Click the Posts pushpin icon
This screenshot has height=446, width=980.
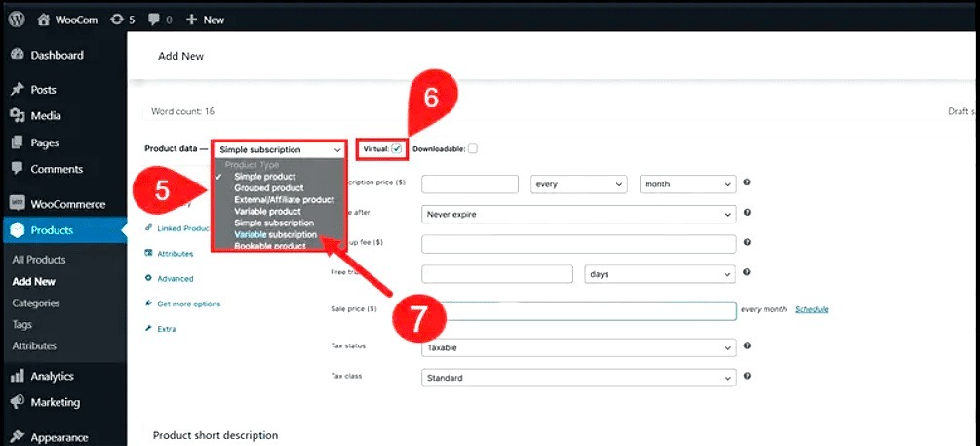[x=18, y=90]
